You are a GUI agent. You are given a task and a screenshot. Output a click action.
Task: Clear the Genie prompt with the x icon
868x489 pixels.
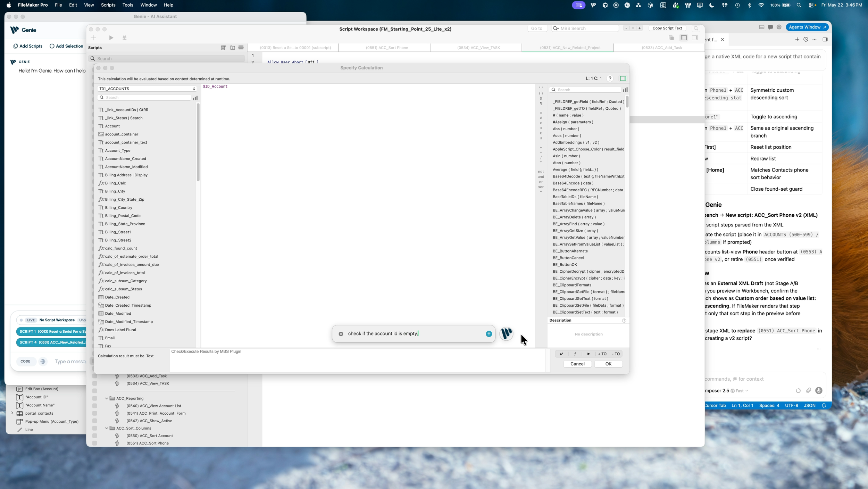click(x=341, y=334)
